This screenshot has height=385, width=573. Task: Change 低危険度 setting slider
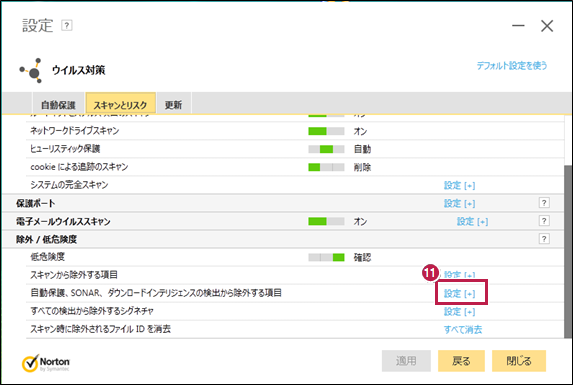point(326,258)
